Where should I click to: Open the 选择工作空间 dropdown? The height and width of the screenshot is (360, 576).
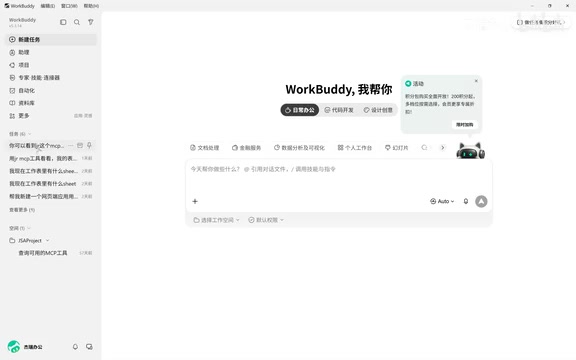pyautogui.click(x=216, y=220)
